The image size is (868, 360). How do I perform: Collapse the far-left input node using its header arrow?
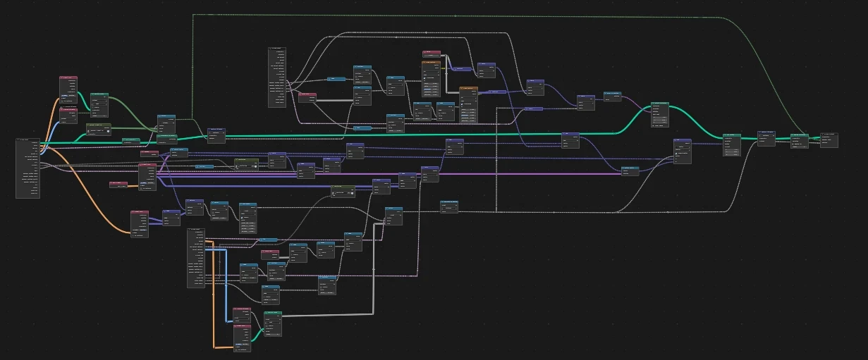tap(18, 139)
